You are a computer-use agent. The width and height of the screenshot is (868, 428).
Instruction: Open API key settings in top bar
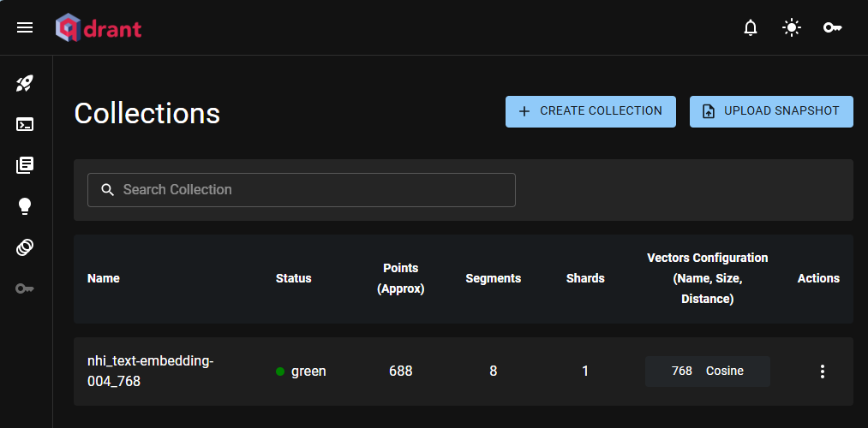(832, 28)
